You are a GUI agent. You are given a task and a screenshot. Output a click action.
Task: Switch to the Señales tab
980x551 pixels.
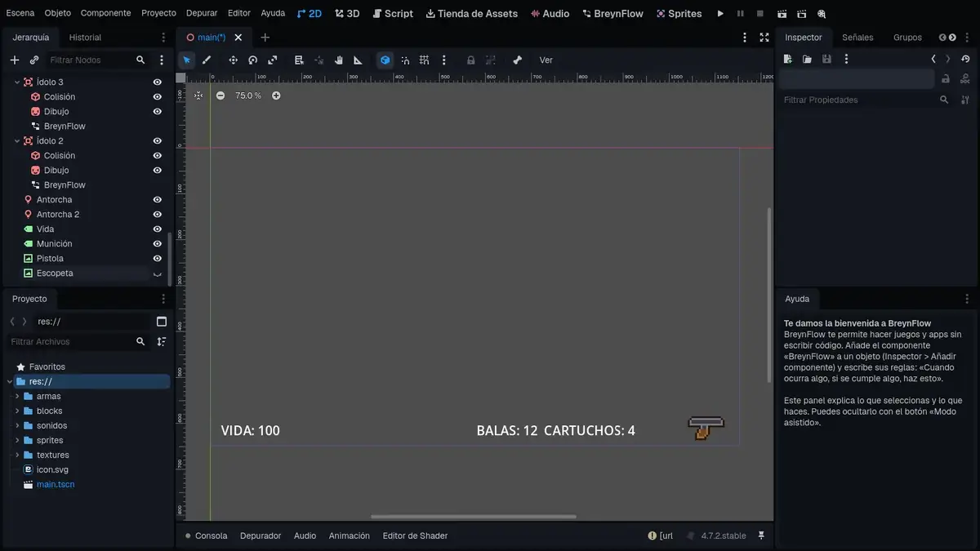click(x=857, y=38)
